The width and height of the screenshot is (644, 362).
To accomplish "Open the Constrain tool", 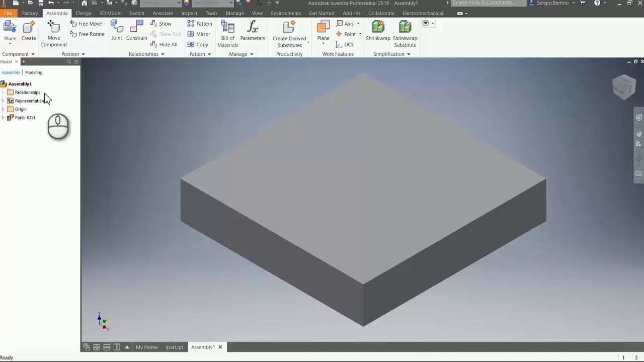I will pos(137,31).
